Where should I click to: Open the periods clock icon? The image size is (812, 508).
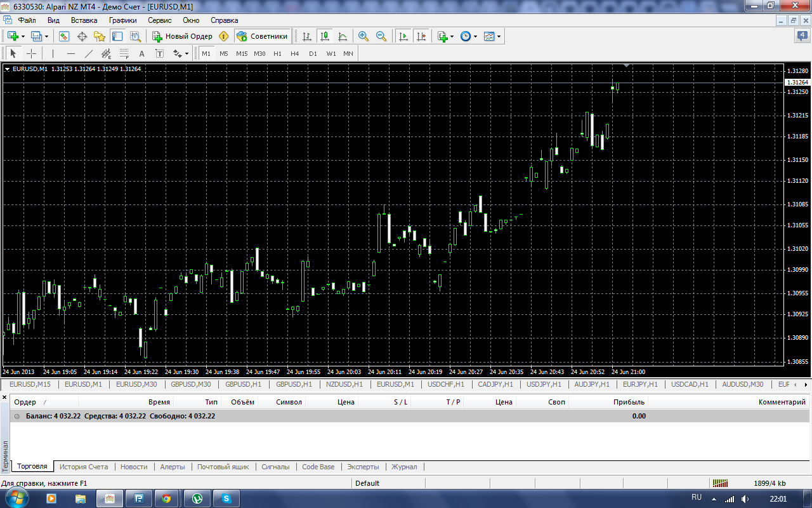pyautogui.click(x=466, y=36)
